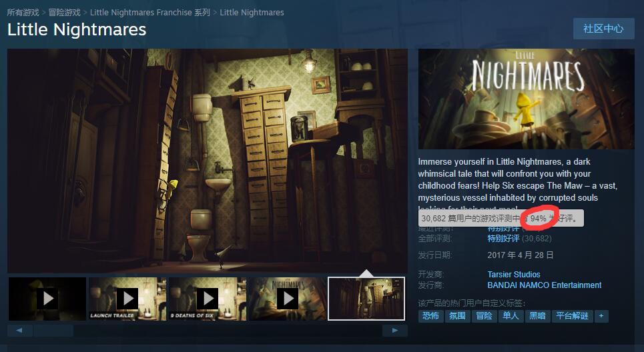Screen dimensions: 644x352
Task: Select the 黑暗 tag
Action: [x=537, y=316]
